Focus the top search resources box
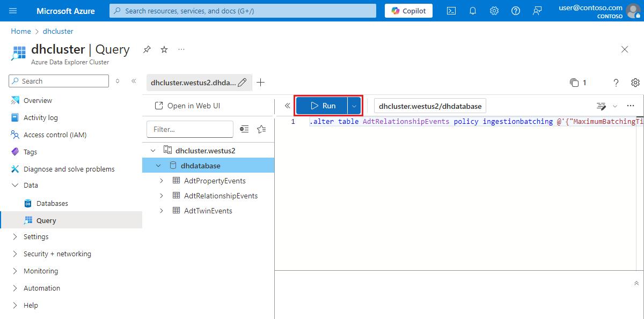This screenshot has width=644, height=319. [x=243, y=11]
